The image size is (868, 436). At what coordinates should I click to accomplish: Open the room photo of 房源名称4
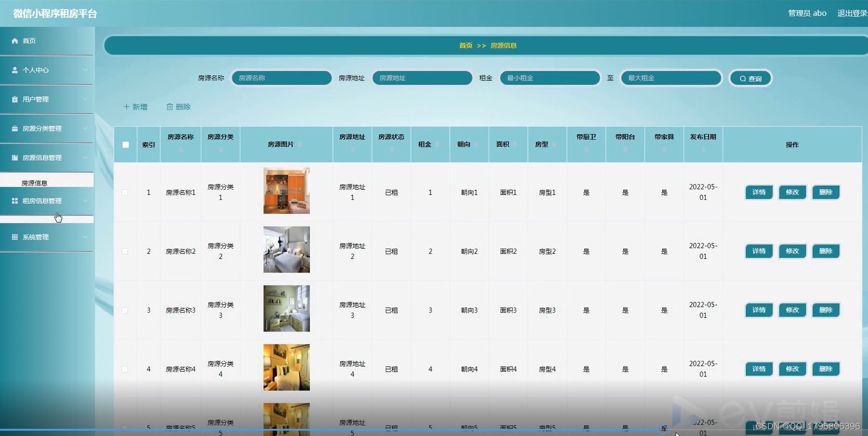(287, 367)
